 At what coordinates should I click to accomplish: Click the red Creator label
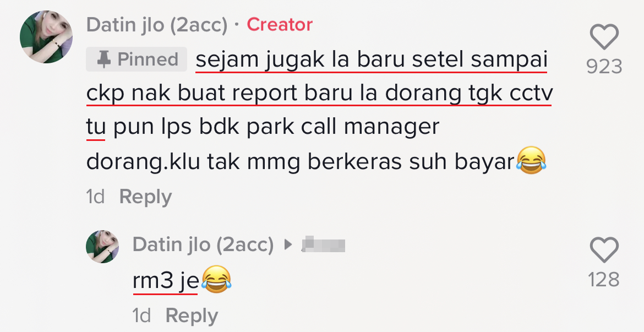click(280, 25)
